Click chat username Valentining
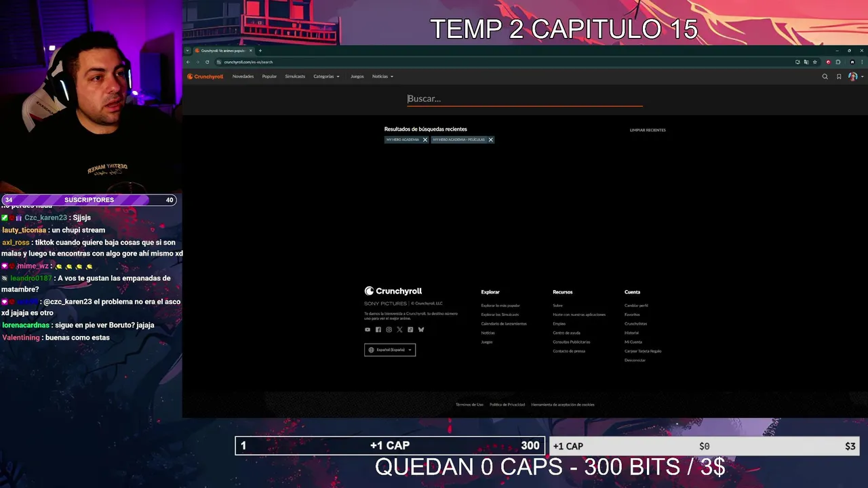This screenshot has height=488, width=868. tap(21, 338)
